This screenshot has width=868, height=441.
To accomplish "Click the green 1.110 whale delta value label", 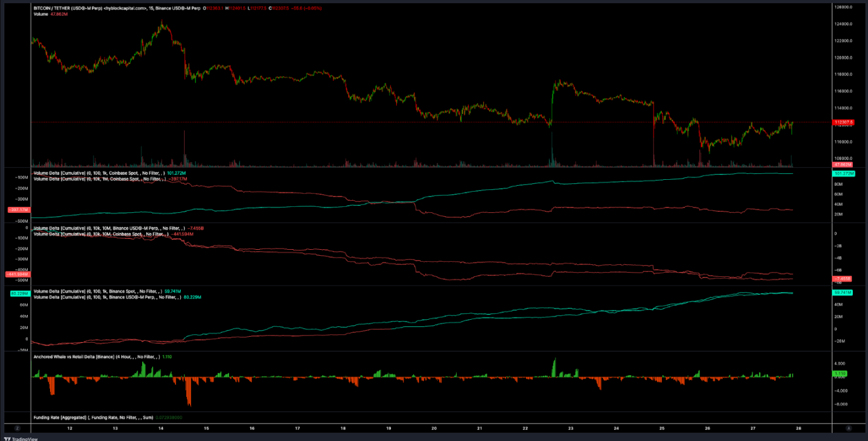I will point(841,374).
